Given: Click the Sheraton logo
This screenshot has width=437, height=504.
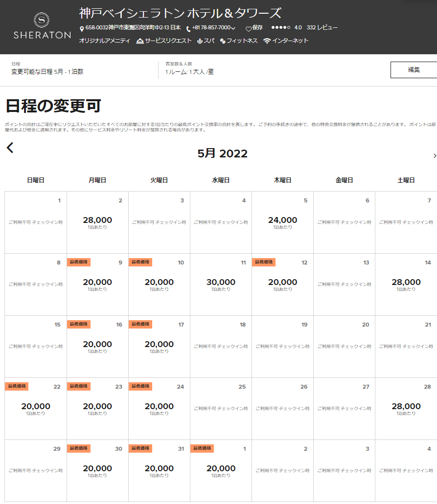Looking at the screenshot, I should pyautogui.click(x=42, y=26).
